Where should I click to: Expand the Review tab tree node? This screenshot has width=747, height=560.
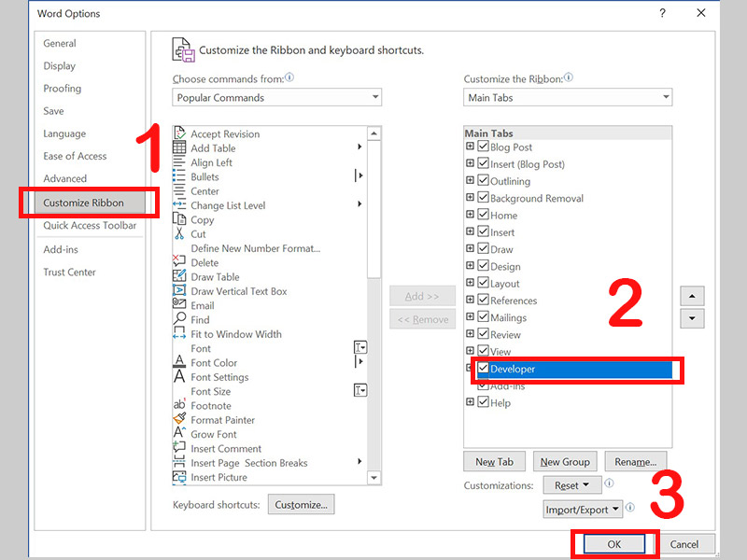[470, 333]
